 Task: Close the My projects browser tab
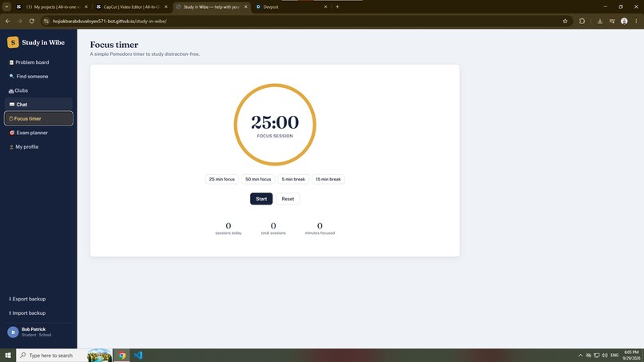pyautogui.click(x=85, y=6)
